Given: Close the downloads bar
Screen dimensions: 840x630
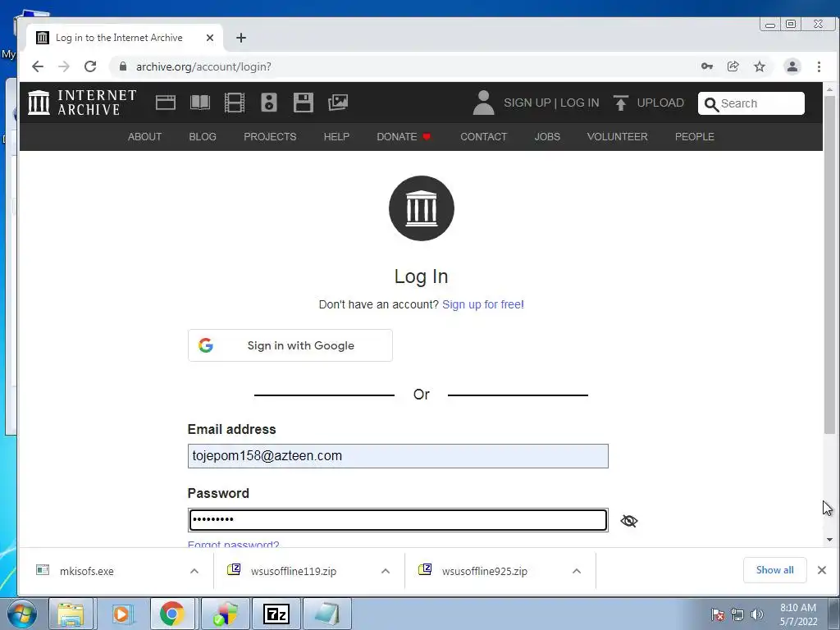Looking at the screenshot, I should pos(822,570).
